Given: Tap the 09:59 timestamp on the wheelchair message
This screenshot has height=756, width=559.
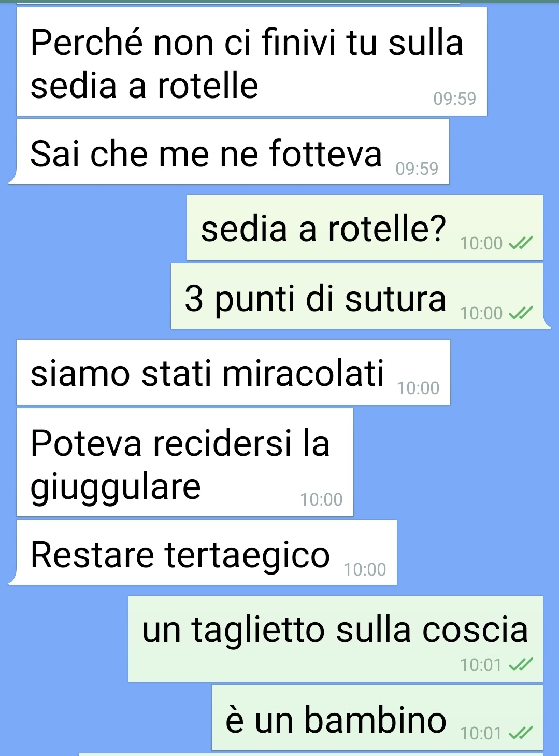Looking at the screenshot, I should tap(454, 99).
